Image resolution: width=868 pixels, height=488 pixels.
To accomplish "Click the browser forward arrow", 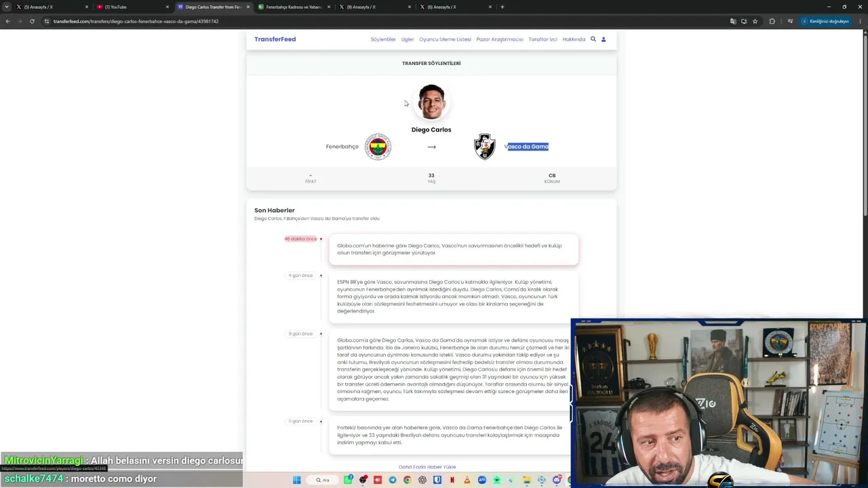I will click(x=20, y=21).
